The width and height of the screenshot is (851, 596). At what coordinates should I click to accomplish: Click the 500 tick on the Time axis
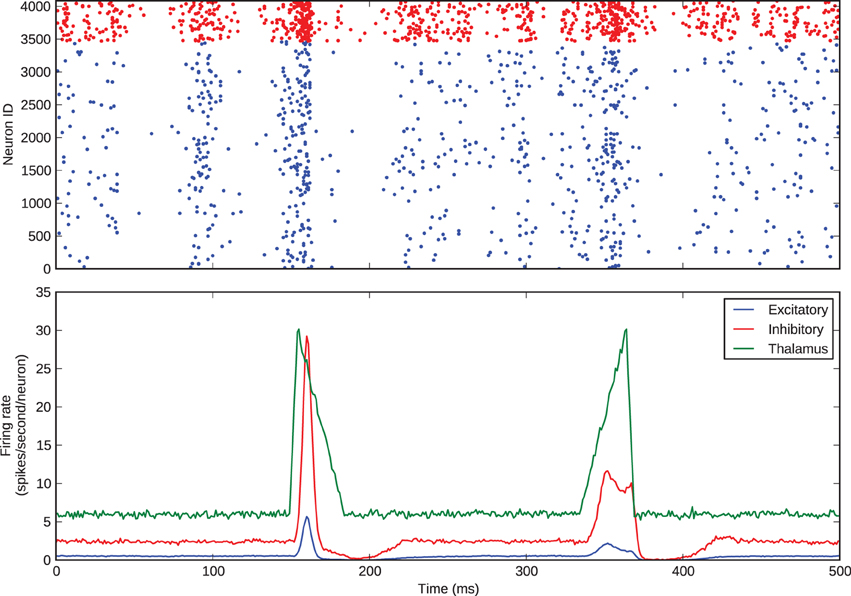[839, 572]
